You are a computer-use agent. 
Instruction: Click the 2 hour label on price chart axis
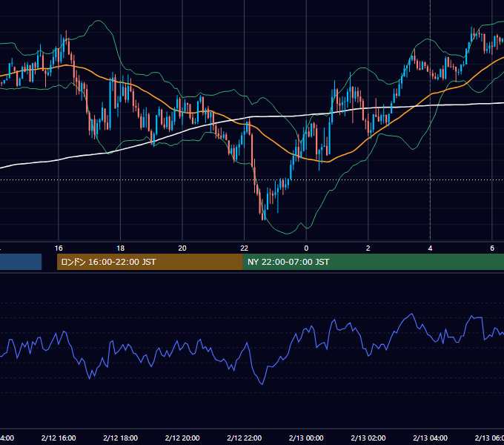pyautogui.click(x=368, y=248)
